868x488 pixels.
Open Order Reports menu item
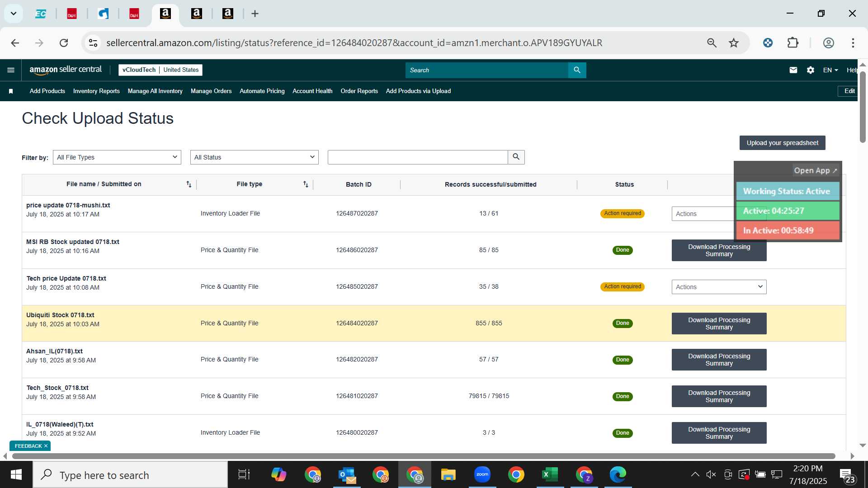tap(359, 91)
